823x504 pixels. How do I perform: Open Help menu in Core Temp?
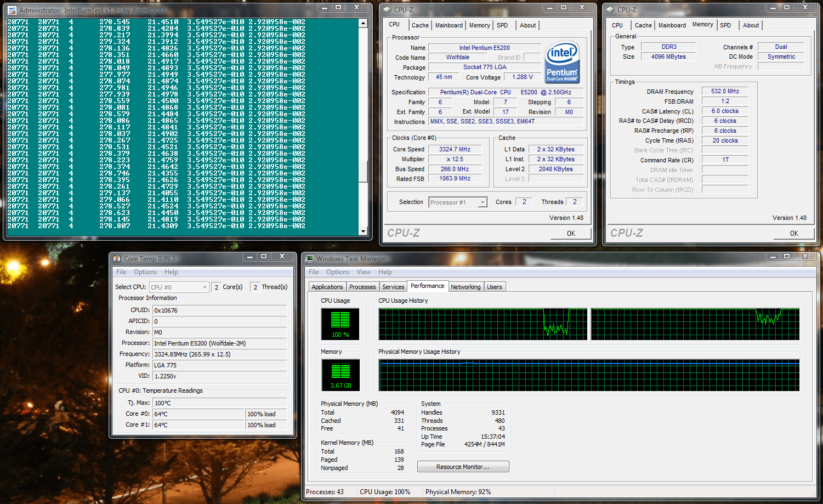click(171, 272)
